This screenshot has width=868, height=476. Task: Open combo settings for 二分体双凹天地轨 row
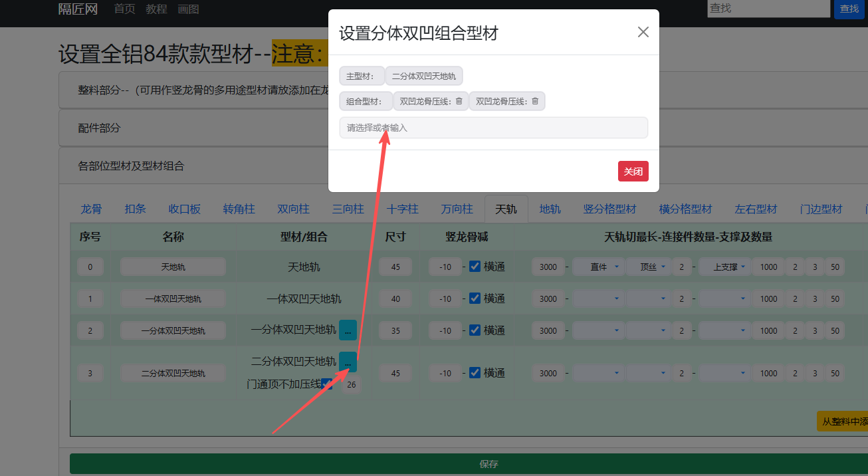(x=348, y=362)
